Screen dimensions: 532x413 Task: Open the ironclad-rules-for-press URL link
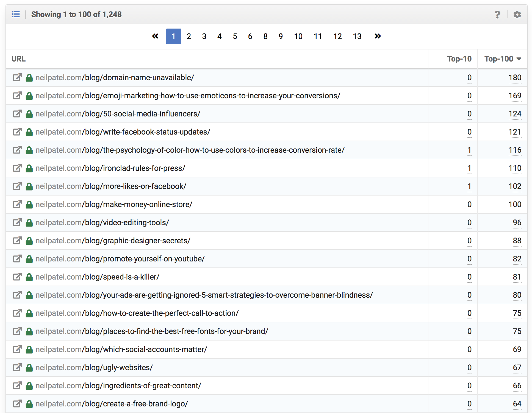(110, 168)
